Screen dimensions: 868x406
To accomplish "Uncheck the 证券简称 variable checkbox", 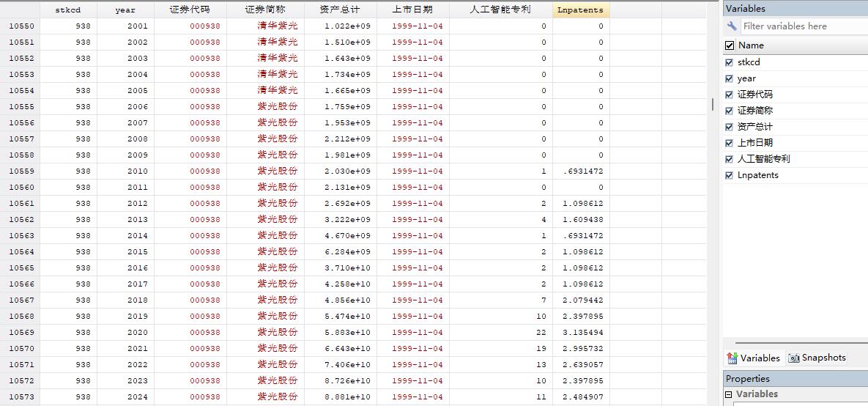I will (x=729, y=111).
